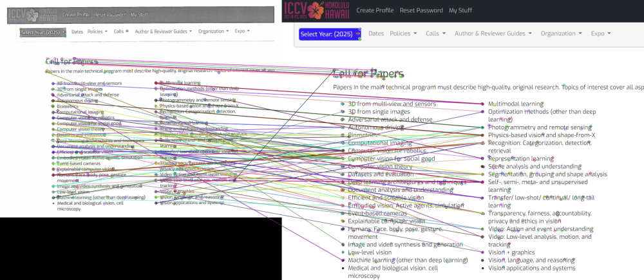Click 'Computer vision for robotics' in color page
Viewport: 644px width, 280px height.
pos(386,151)
